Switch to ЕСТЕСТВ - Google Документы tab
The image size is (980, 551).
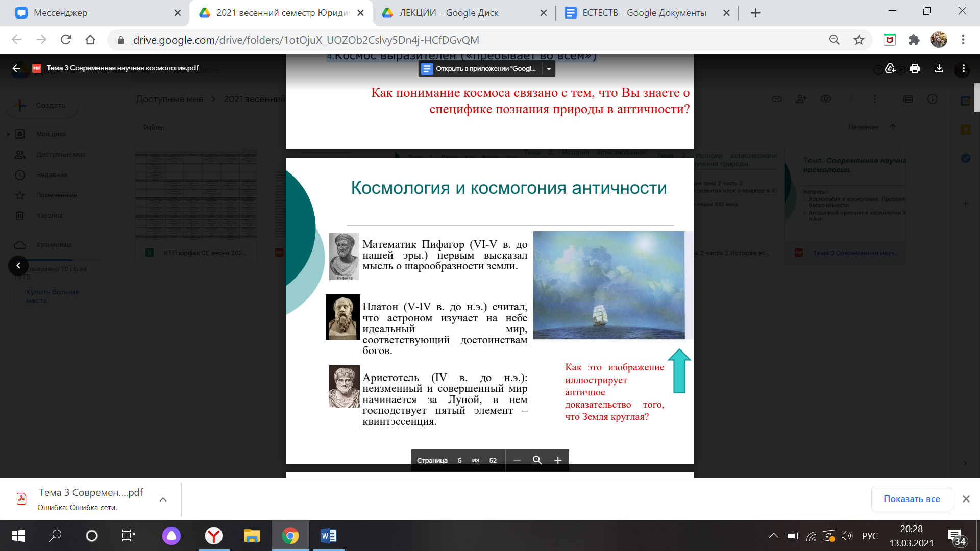(x=644, y=13)
